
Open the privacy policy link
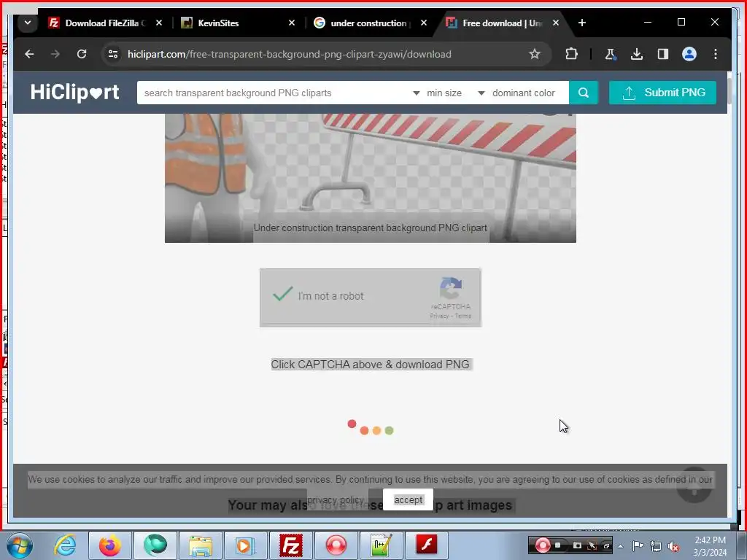click(336, 500)
